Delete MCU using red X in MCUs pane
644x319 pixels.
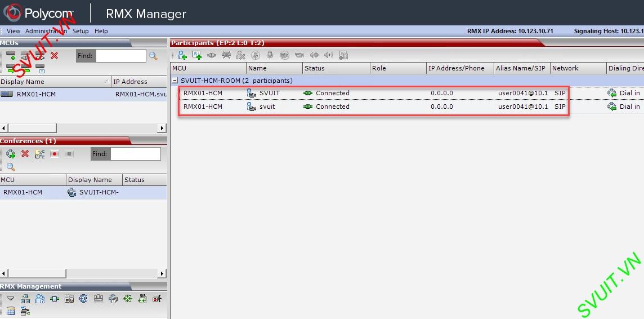pos(54,55)
